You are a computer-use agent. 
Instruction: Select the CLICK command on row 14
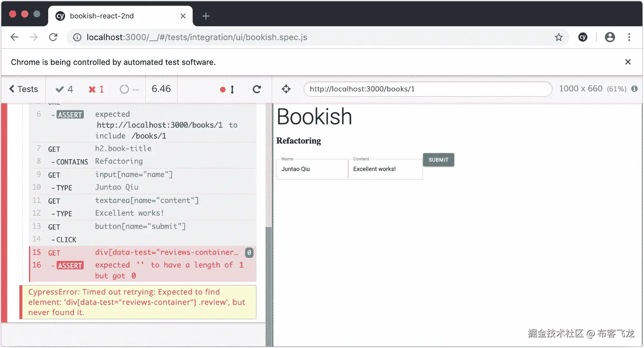[x=143, y=239]
